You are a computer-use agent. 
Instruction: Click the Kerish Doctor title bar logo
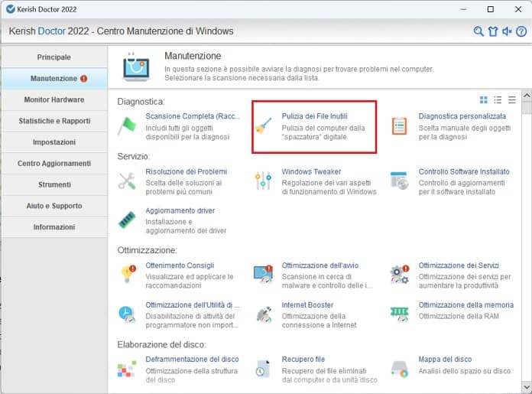pyautogui.click(x=11, y=9)
